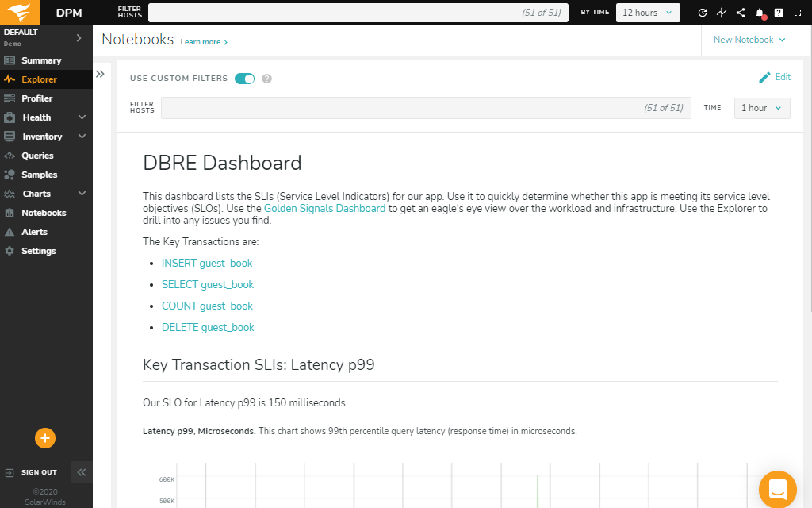Click the orange plus add button
The width and height of the screenshot is (812, 508).
45,438
